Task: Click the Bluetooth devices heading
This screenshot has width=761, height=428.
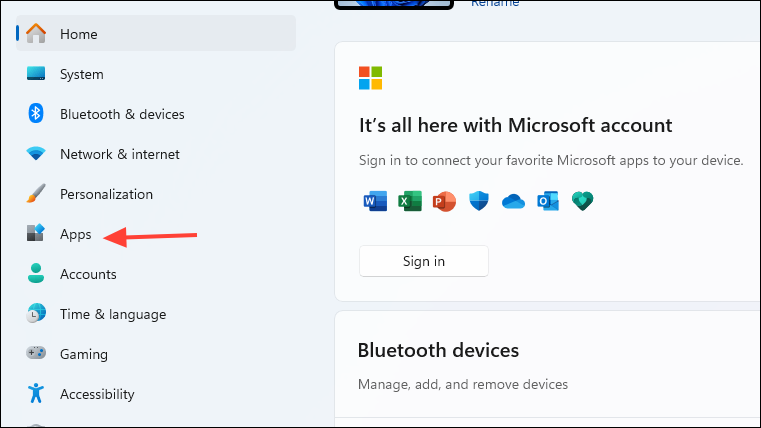Action: [x=438, y=350]
